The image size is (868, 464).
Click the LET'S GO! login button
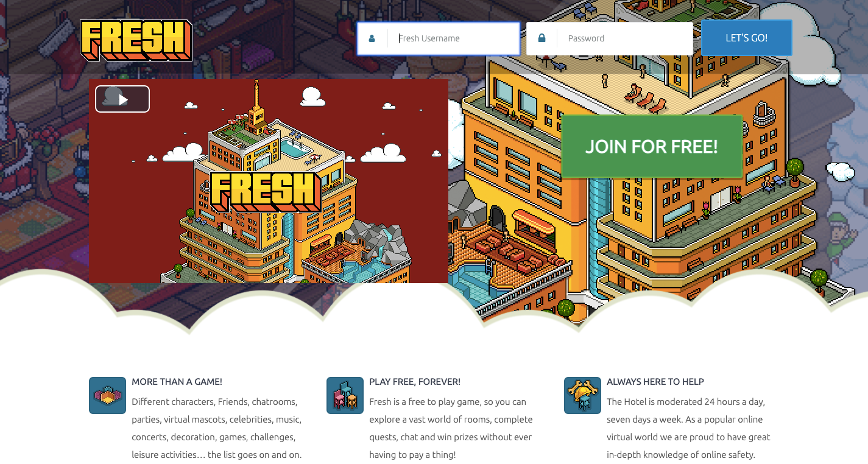[747, 38]
